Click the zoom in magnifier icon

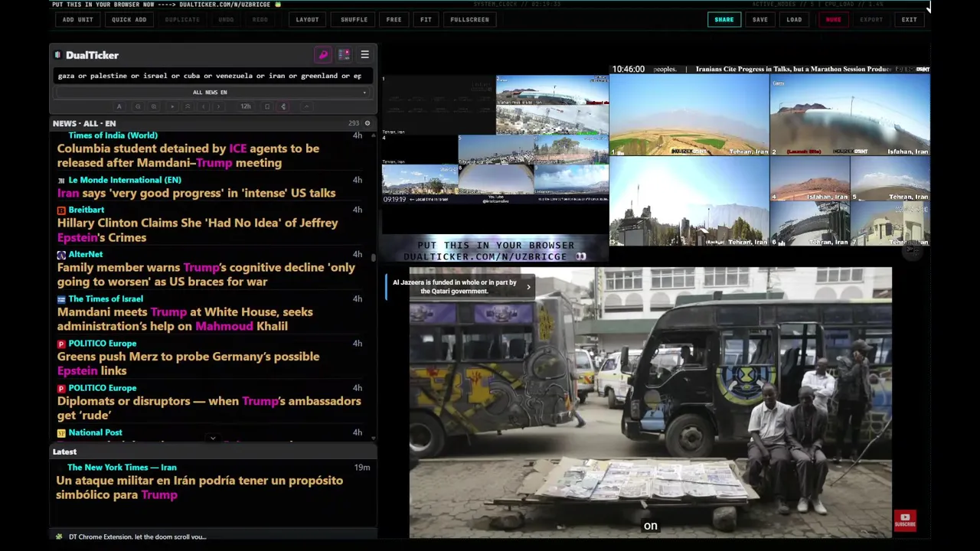pos(154,106)
